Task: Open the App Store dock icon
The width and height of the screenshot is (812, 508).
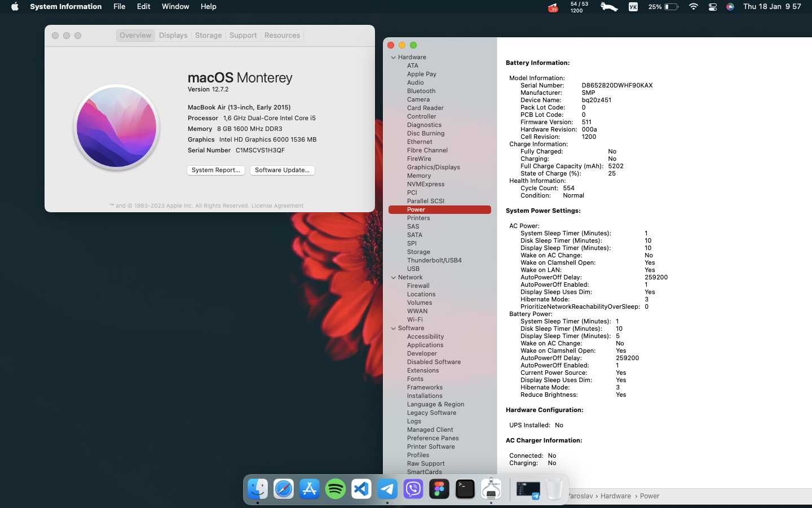Action: [310, 489]
